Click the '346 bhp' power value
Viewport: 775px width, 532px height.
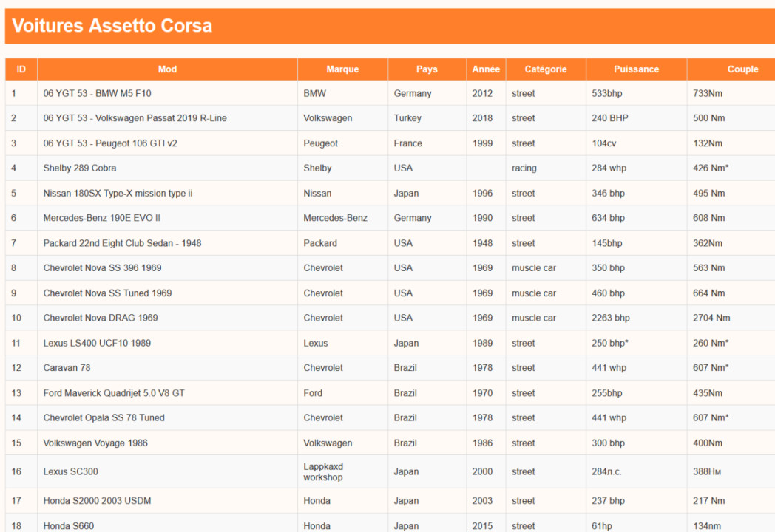click(x=608, y=193)
